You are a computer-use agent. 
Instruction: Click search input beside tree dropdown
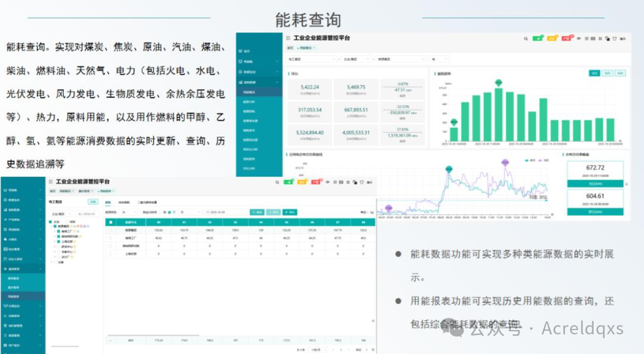(86, 214)
